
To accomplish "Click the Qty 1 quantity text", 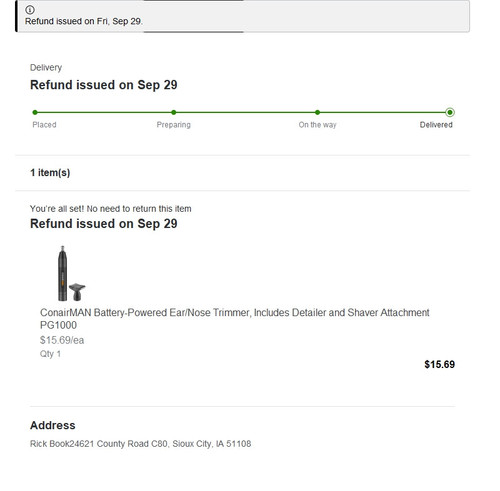I will (50, 354).
